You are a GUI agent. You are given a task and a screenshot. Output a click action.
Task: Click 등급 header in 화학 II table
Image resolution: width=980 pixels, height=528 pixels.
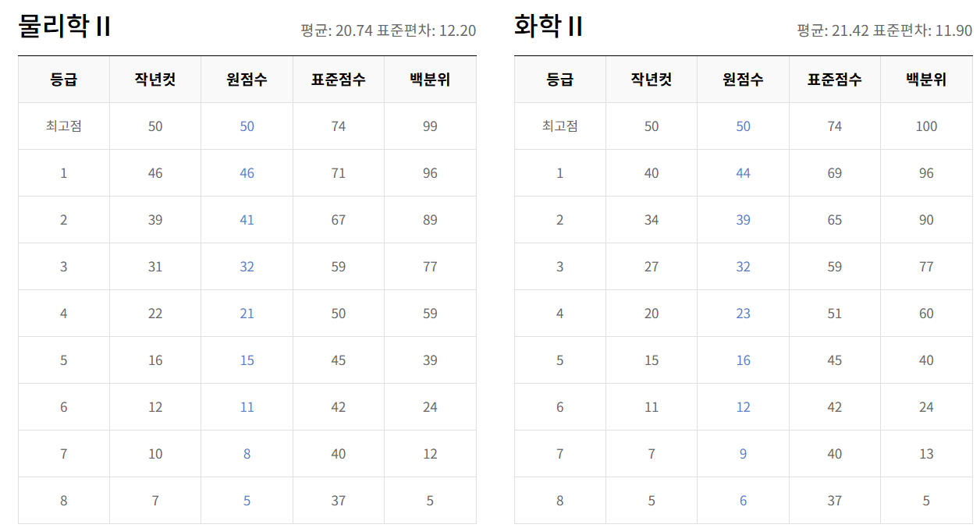click(560, 80)
